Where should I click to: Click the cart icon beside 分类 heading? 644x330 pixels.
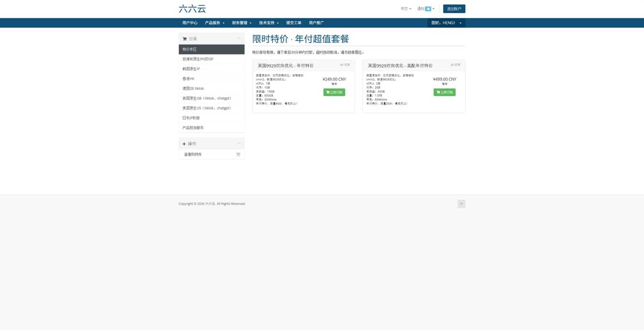(185, 39)
